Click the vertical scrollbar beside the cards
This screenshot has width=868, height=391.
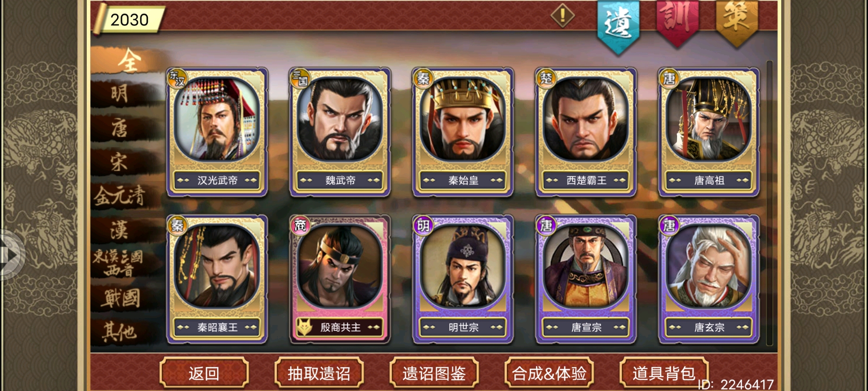(x=769, y=203)
